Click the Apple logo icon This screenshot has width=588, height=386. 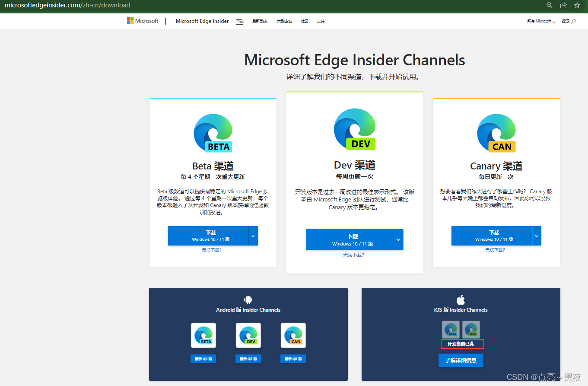coord(461,300)
